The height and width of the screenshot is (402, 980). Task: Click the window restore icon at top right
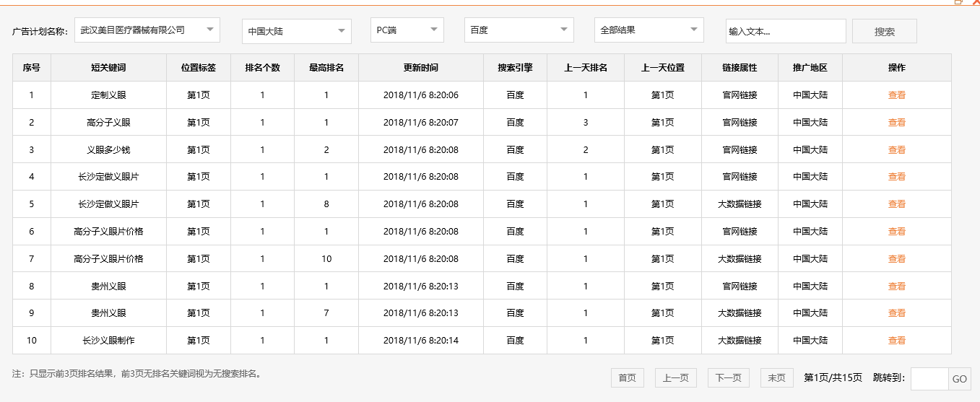tap(959, 2)
